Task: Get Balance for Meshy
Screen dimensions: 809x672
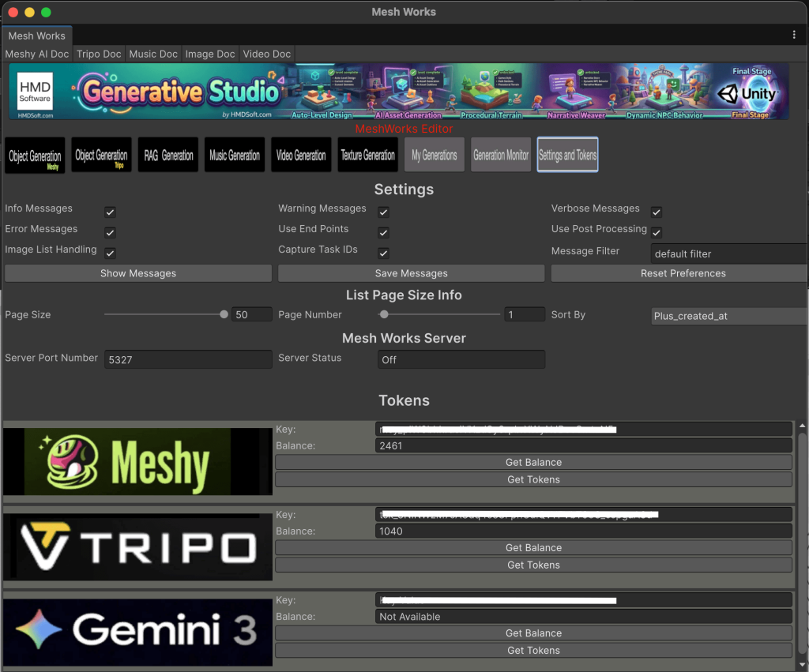Action: [533, 463]
